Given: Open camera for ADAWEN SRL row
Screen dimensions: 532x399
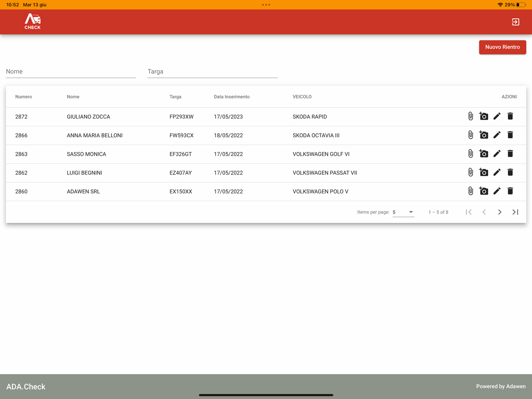Looking at the screenshot, I should pos(484,191).
